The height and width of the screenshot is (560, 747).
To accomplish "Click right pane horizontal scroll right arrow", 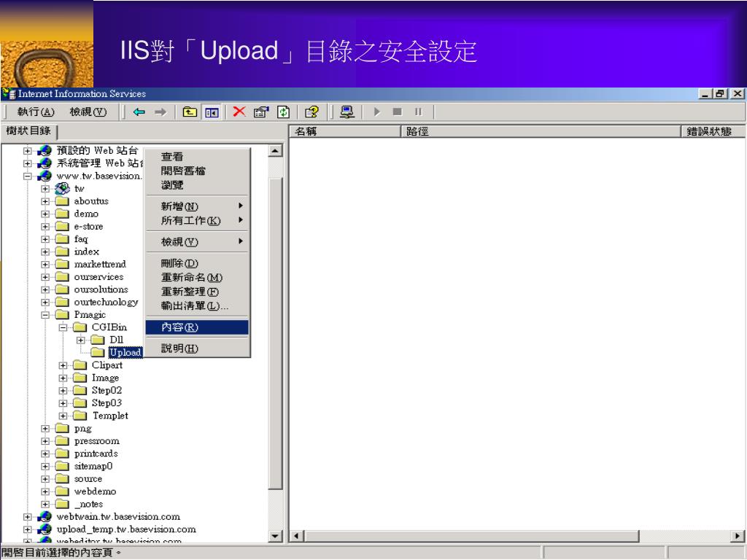I will (x=738, y=536).
